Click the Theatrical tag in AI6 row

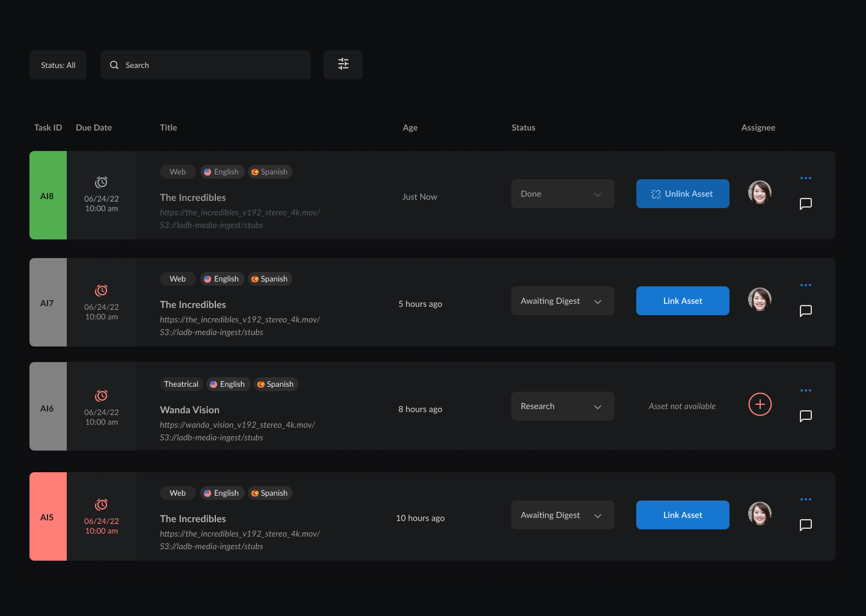(181, 384)
